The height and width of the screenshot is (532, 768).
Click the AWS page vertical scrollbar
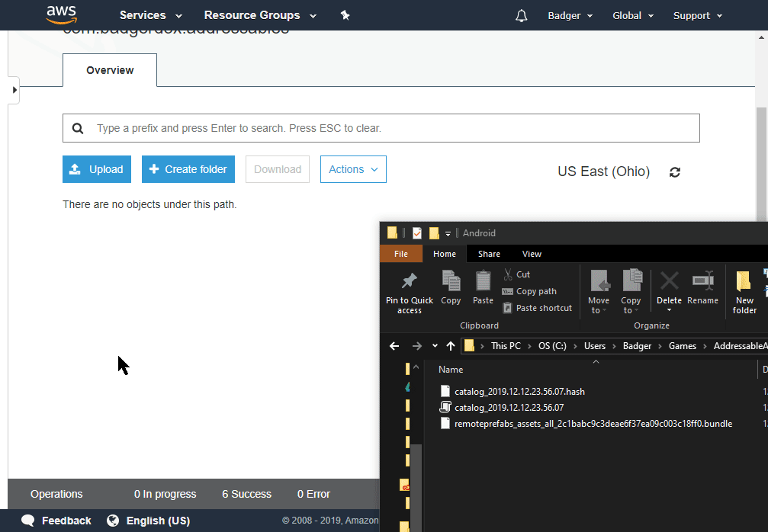point(761,165)
